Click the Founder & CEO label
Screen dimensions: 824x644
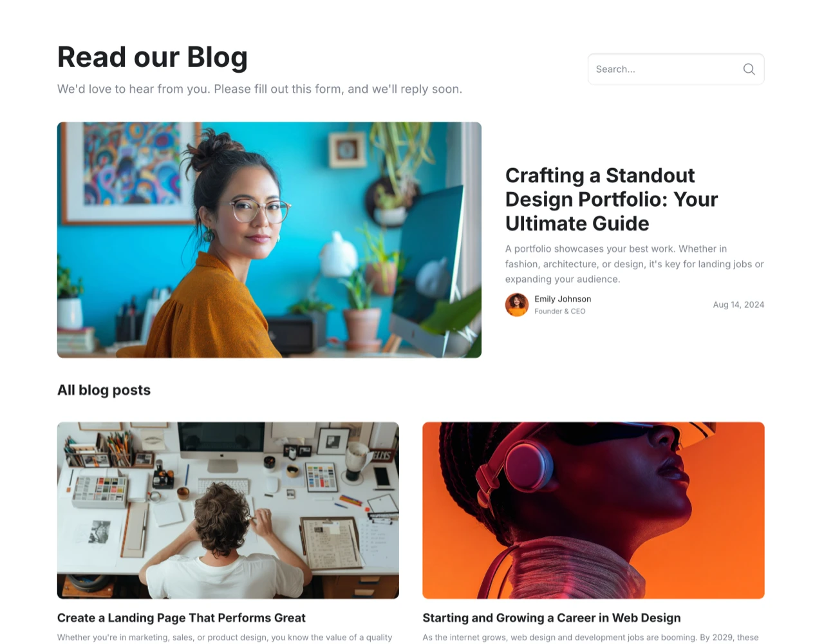(x=559, y=311)
